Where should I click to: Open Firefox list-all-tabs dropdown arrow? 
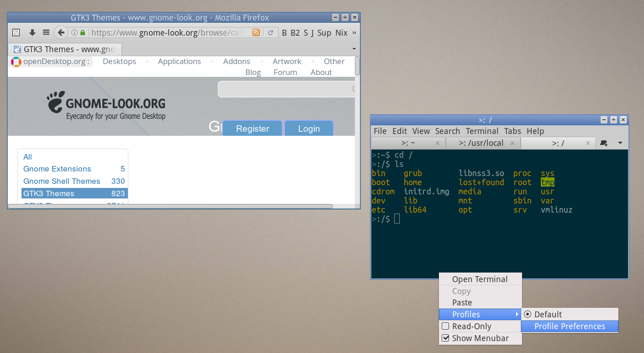[354, 49]
